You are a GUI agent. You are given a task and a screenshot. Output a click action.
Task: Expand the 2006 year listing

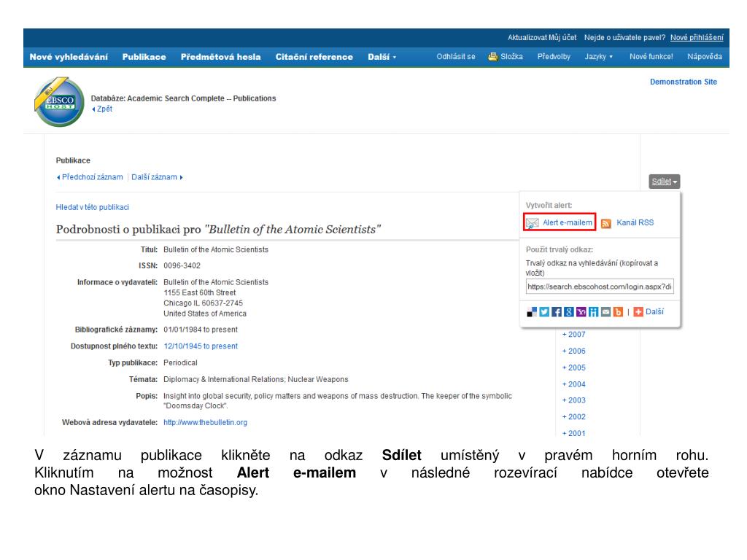[573, 351]
